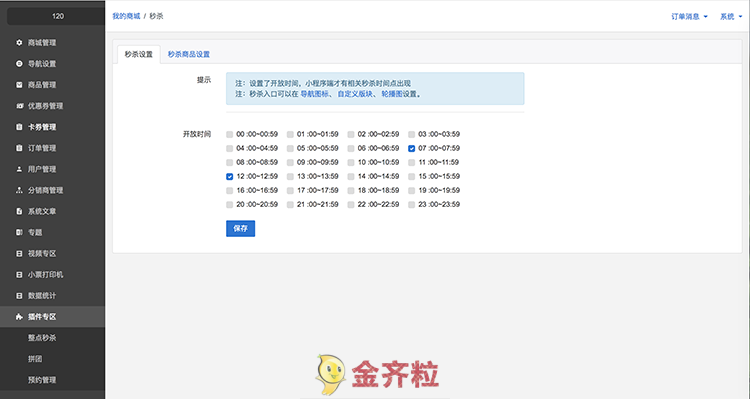Uncheck the 07:00~07:59 time slot
This screenshot has width=750, height=399.
tap(411, 148)
